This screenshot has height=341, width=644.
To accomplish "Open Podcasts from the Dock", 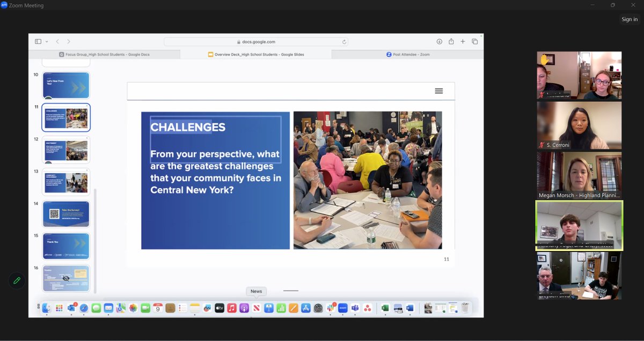I will click(244, 308).
